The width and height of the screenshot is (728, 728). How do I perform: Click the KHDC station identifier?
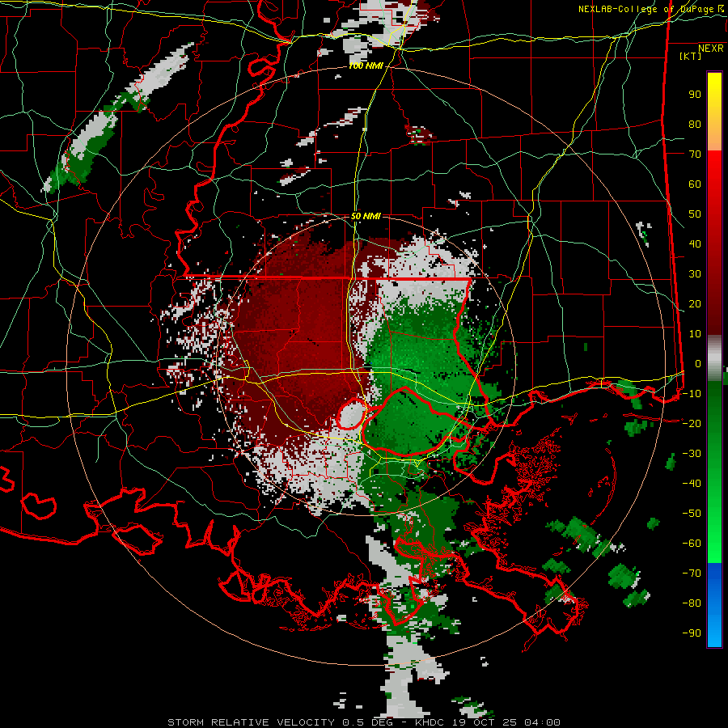click(x=430, y=722)
